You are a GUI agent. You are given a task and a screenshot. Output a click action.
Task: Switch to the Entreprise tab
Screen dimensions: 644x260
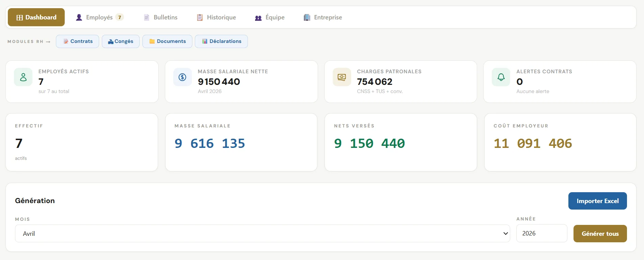coord(323,17)
